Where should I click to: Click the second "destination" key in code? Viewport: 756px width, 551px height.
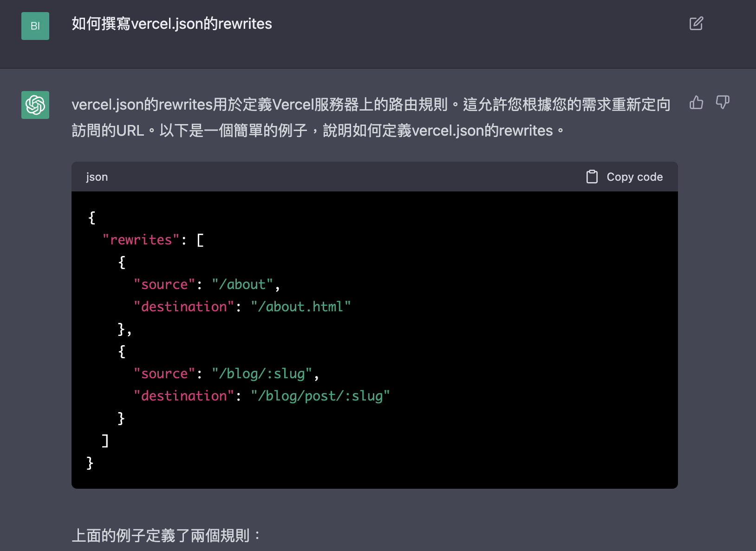pos(184,396)
